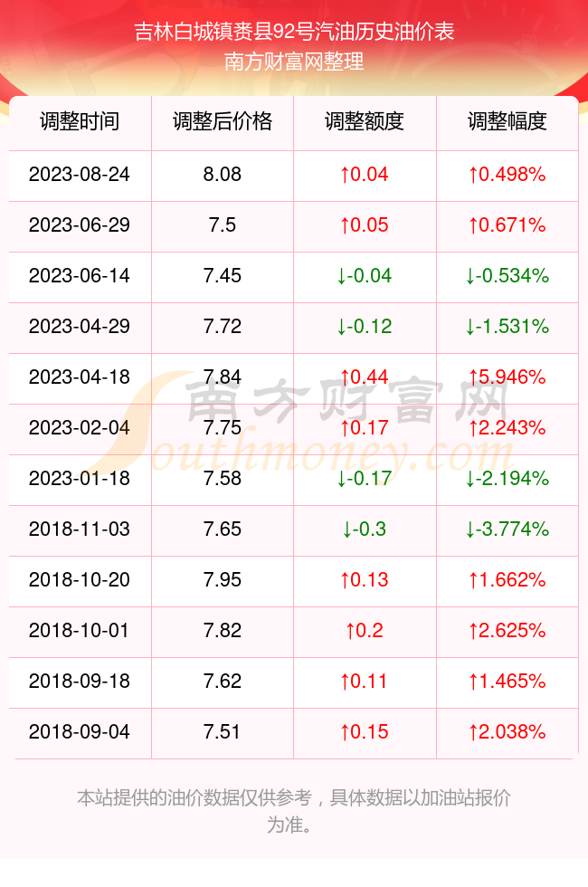Select the ↑2.038% percentage cell
Viewport: 588px width, 887px height.
click(507, 732)
